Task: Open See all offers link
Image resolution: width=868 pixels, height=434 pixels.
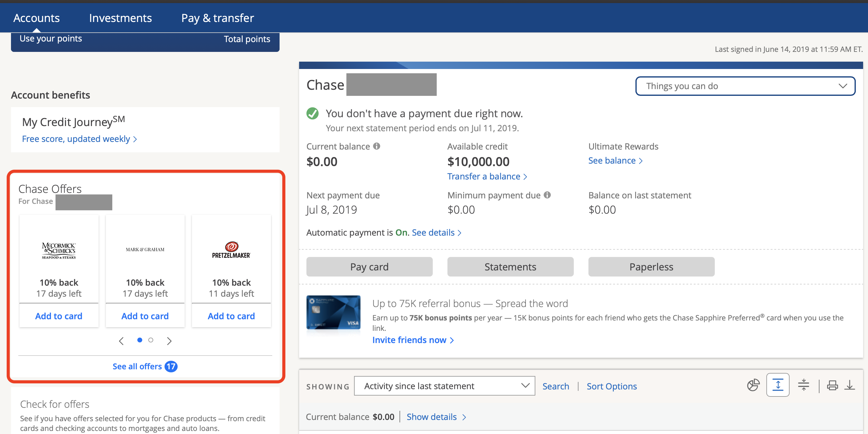Action: pos(137,366)
